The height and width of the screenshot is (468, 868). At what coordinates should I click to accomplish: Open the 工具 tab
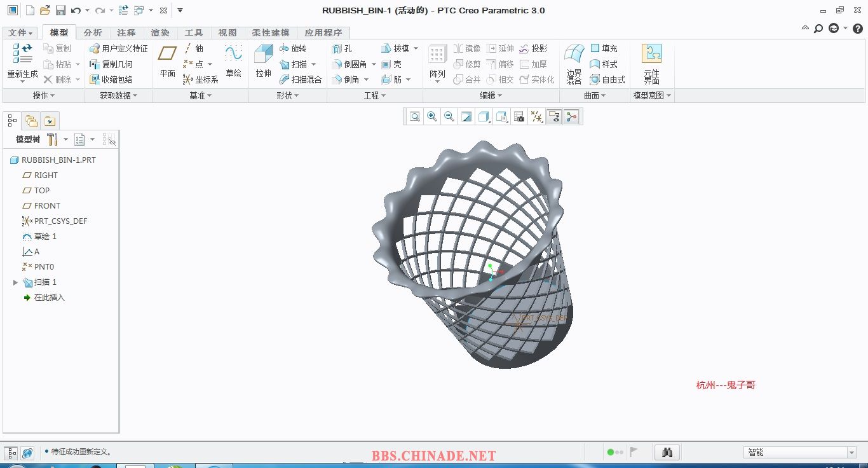194,32
